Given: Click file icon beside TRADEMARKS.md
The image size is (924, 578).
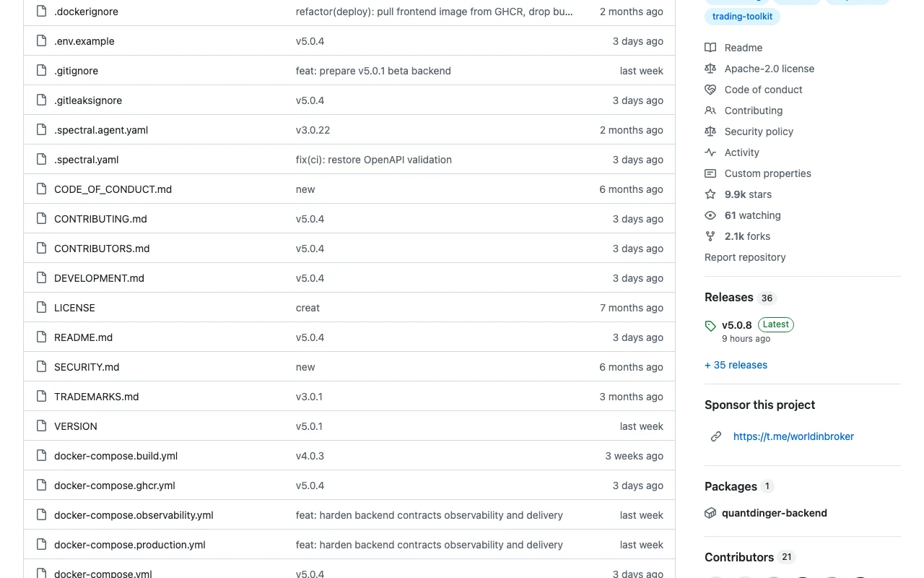Looking at the screenshot, I should [41, 397].
